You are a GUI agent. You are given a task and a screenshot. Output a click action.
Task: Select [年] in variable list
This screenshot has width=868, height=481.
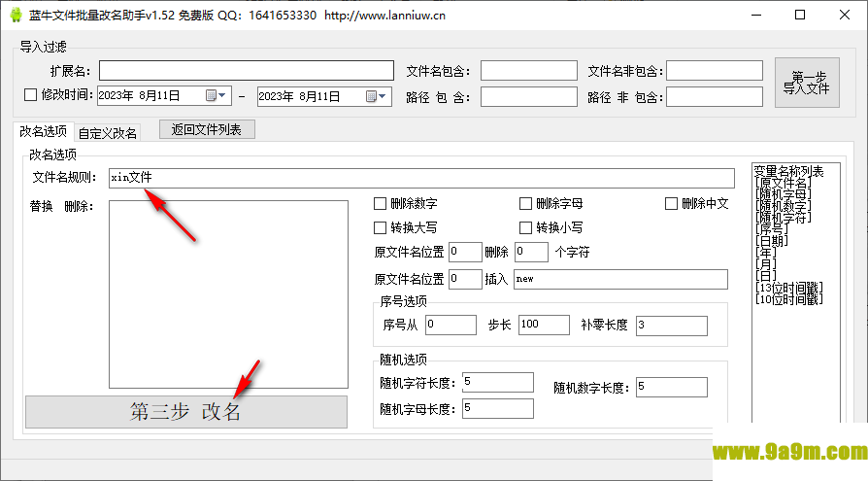pos(766,253)
